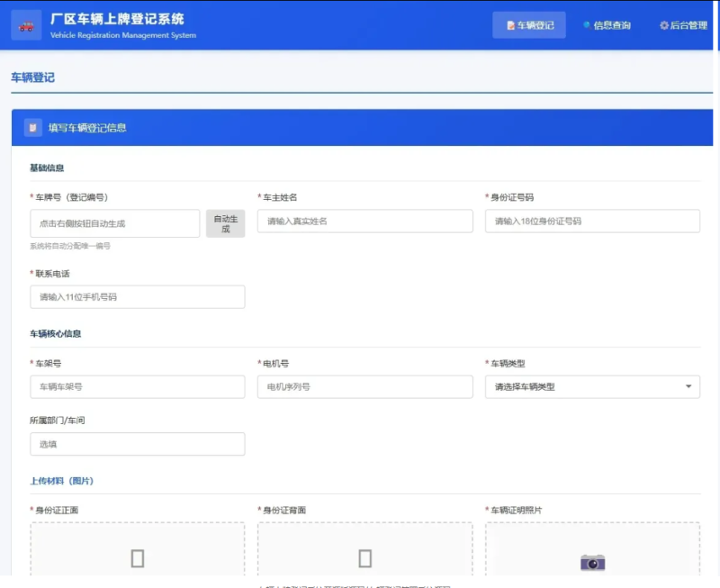Click the 系统将自动分配唯一编号 hint text
720x588 pixels.
coord(70,246)
